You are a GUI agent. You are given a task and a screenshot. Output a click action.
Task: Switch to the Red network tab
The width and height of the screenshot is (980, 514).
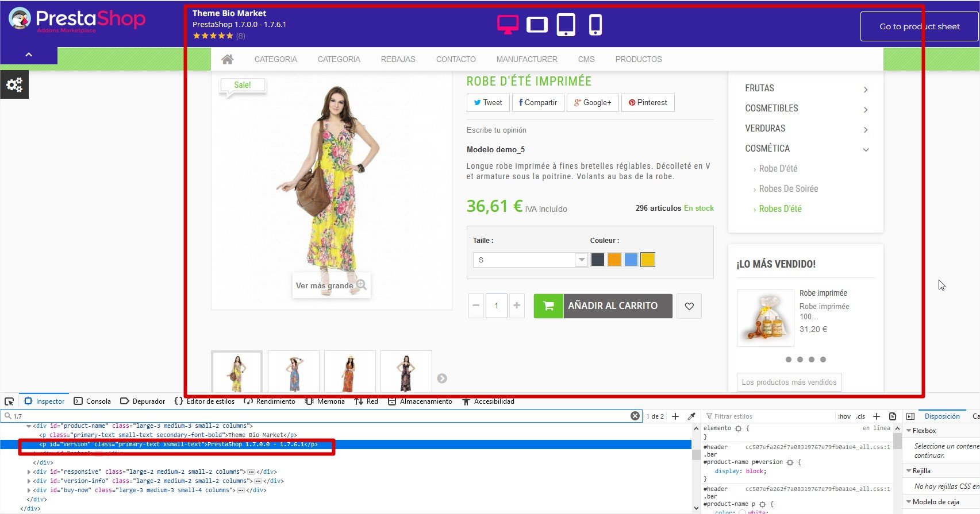366,401
